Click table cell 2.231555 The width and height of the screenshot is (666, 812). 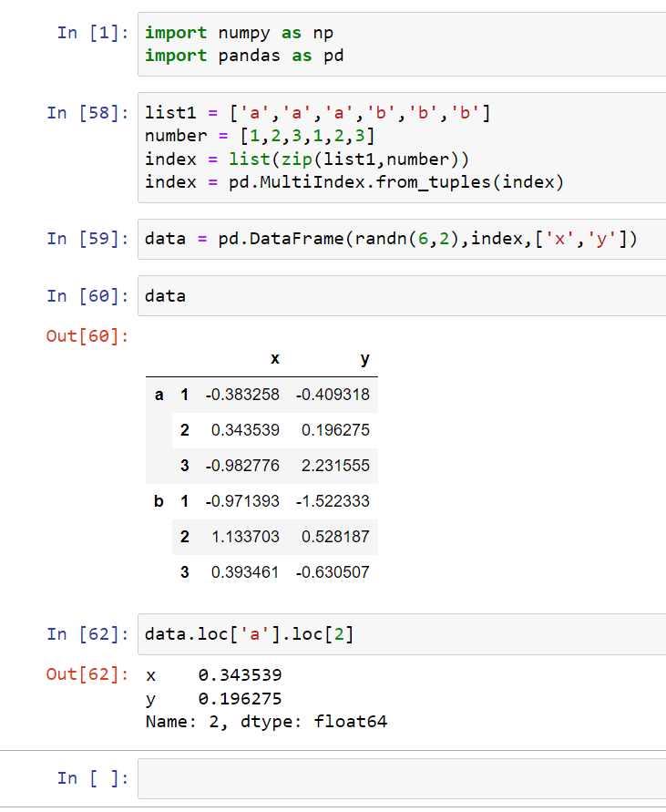335,466
